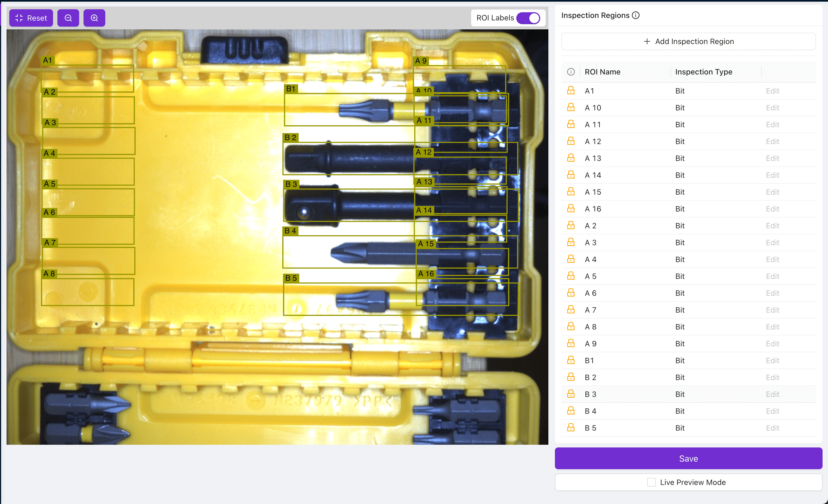Click the lock icon for ROI B 3

pos(571,394)
